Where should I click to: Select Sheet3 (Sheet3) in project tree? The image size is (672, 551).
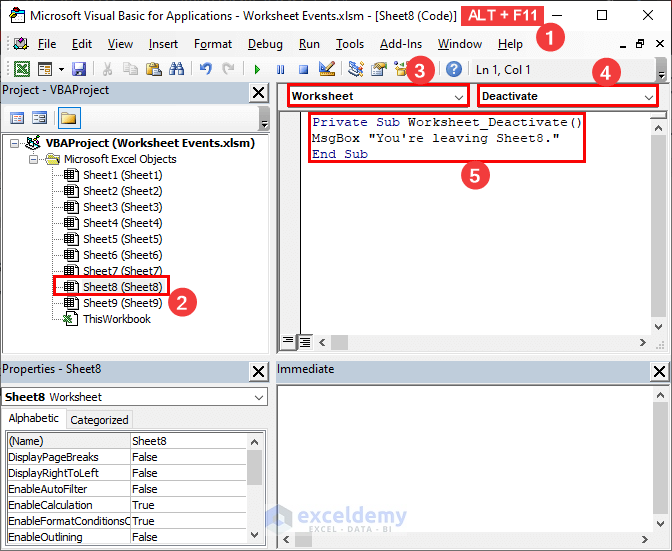[123, 207]
